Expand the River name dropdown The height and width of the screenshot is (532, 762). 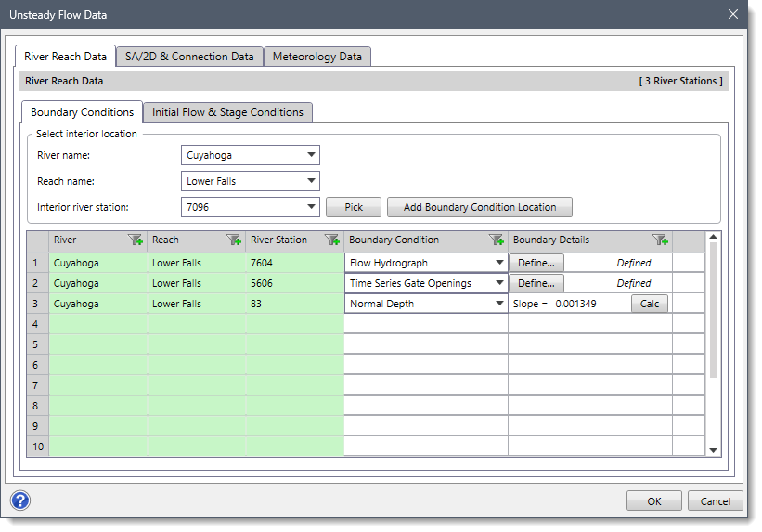(x=311, y=155)
